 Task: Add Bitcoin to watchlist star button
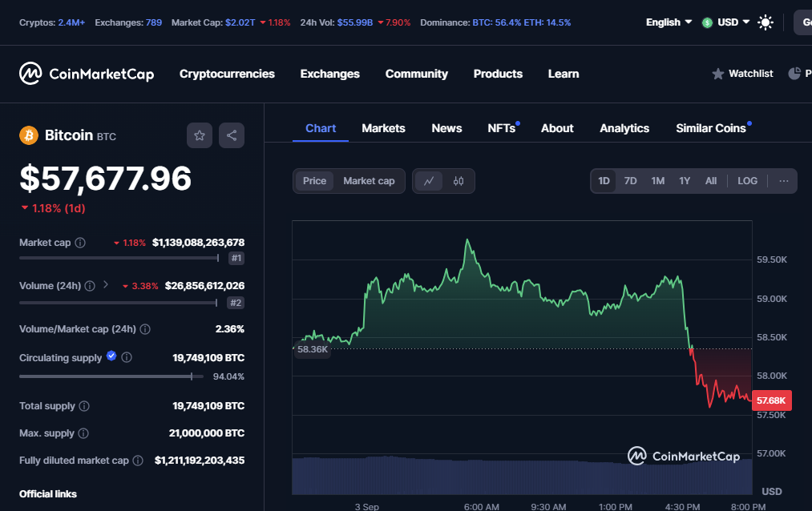[x=200, y=135]
